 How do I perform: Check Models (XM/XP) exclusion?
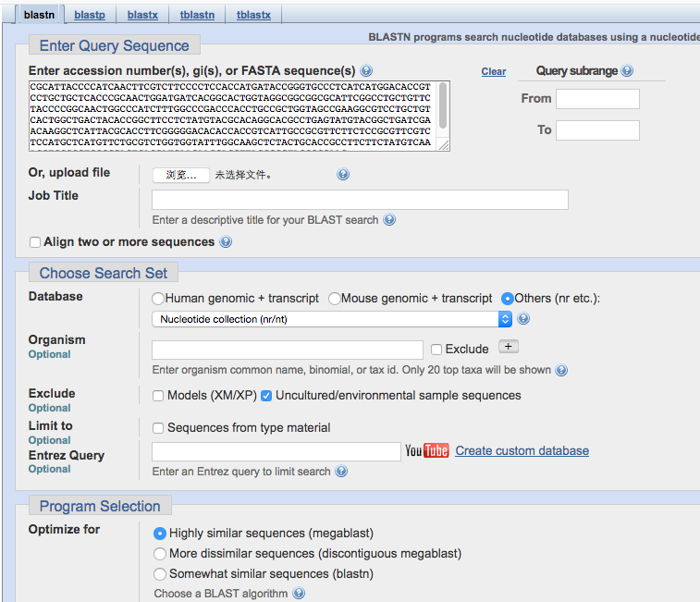click(x=158, y=396)
